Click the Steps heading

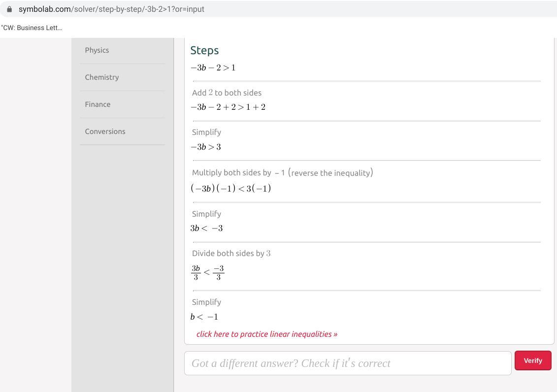204,50
